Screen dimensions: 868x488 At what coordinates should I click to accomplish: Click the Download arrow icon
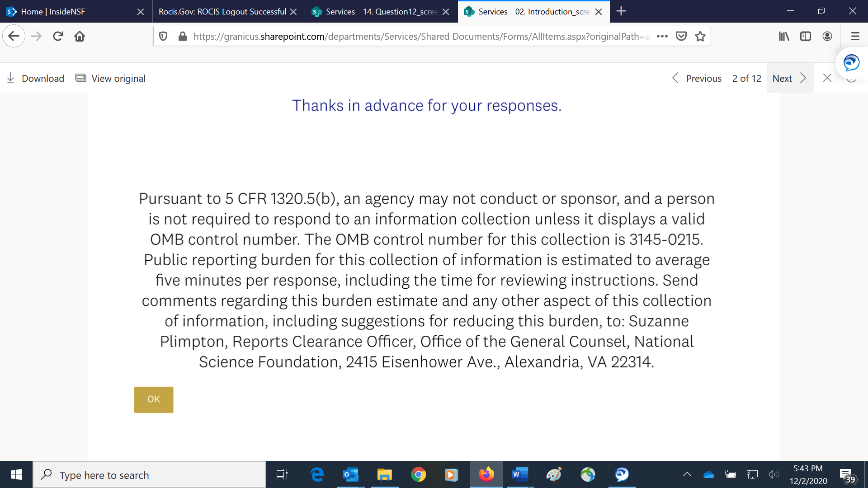[x=11, y=78]
